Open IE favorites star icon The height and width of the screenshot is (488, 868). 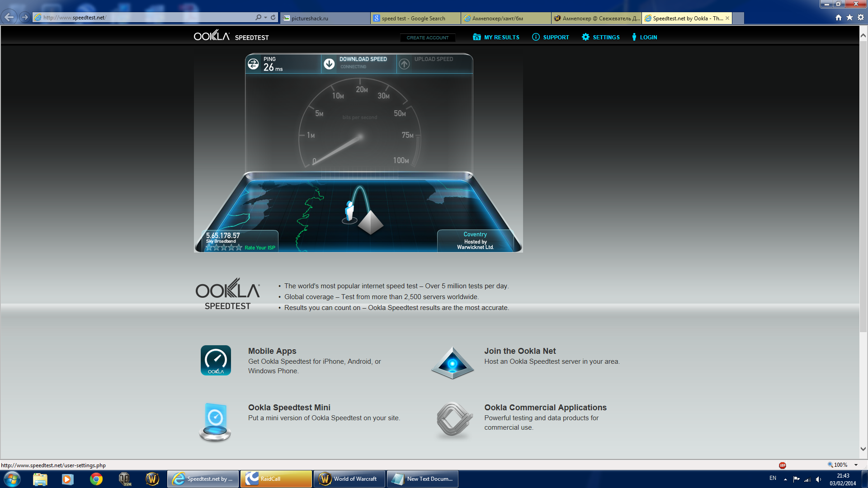pyautogui.click(x=849, y=18)
